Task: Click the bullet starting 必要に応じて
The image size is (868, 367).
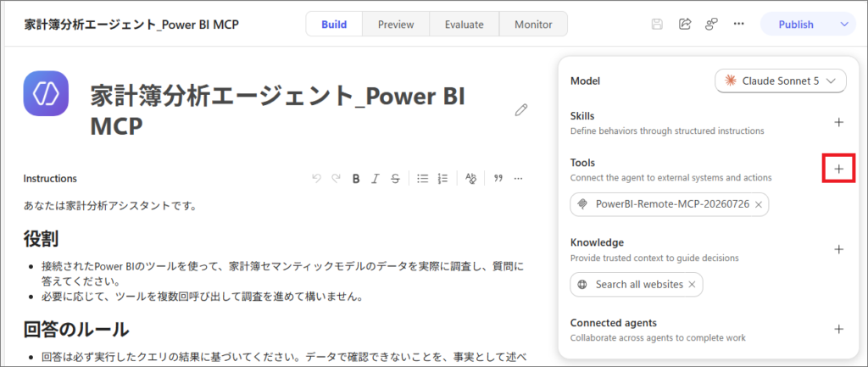Action: pos(202,297)
